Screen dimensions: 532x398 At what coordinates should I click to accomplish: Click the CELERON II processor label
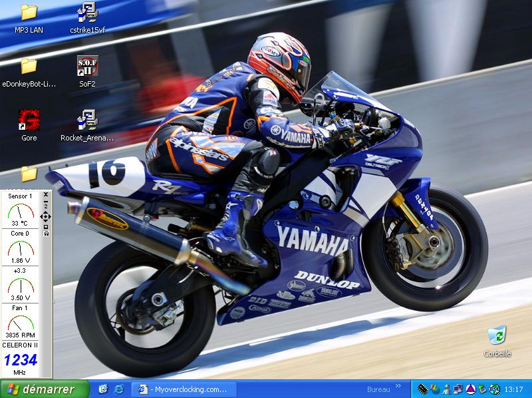(x=20, y=345)
